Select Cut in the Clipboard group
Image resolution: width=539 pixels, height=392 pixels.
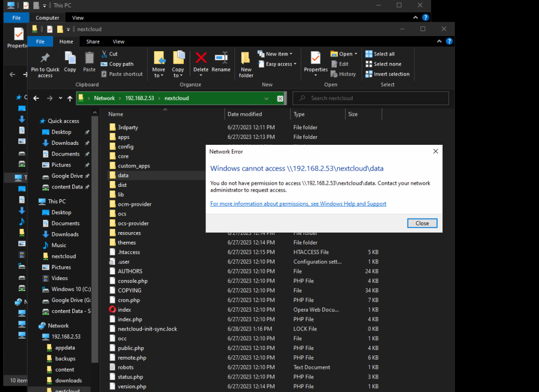(109, 54)
